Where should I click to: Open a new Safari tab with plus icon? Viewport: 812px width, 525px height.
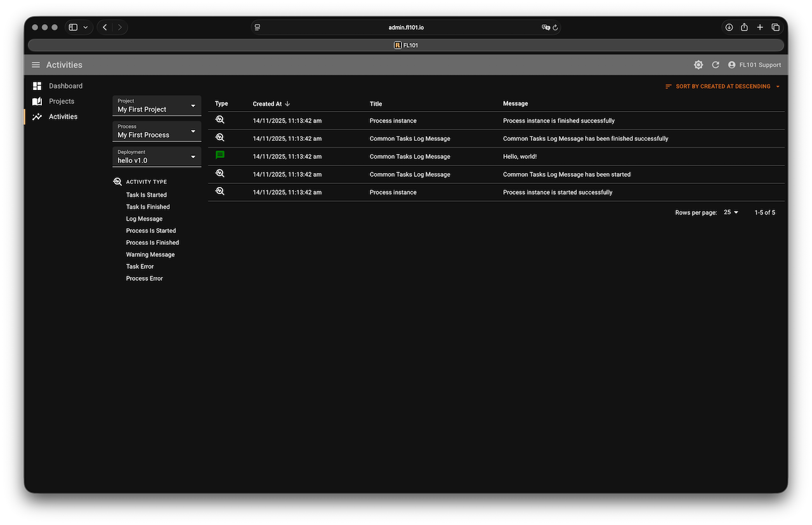760,27
